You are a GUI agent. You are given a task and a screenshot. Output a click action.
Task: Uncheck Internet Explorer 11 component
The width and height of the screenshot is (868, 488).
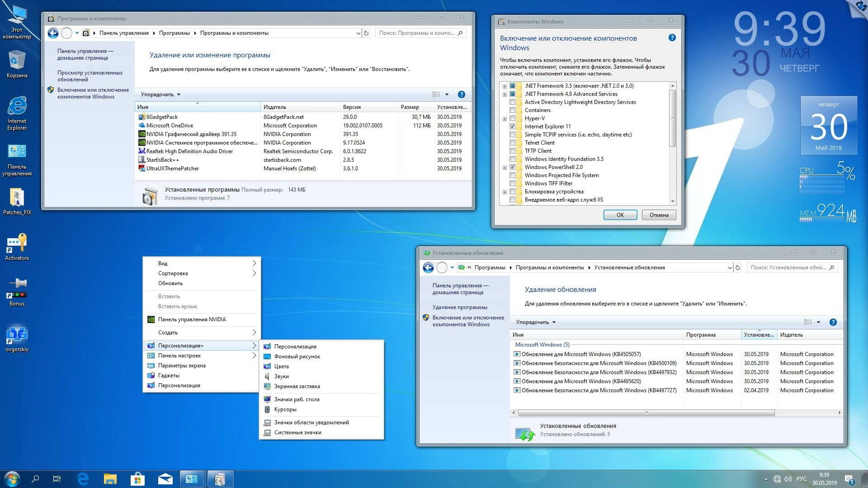pyautogui.click(x=512, y=127)
